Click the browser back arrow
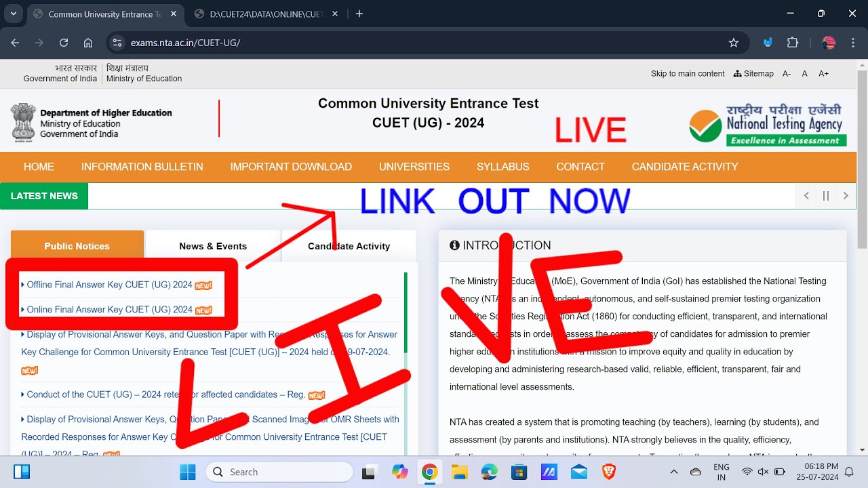The image size is (868, 488). pos(15,43)
